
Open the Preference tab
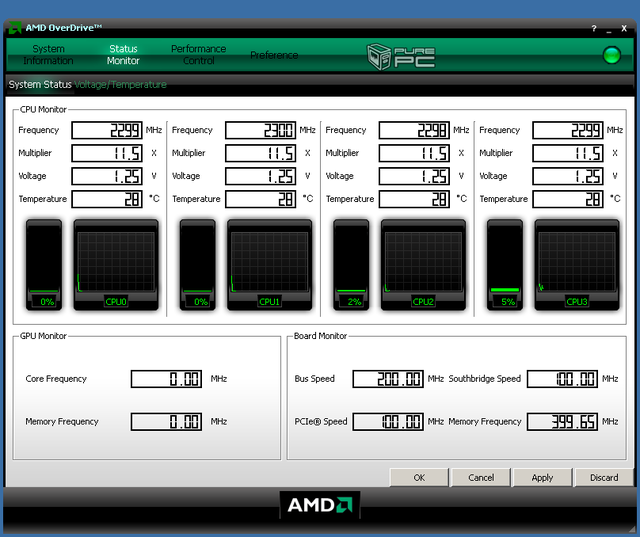tap(274, 55)
